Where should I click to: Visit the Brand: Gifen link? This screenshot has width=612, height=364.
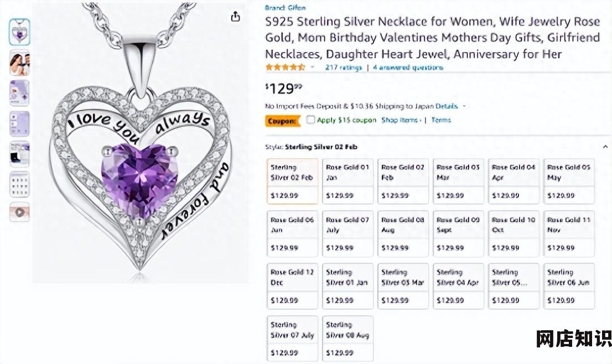click(285, 8)
